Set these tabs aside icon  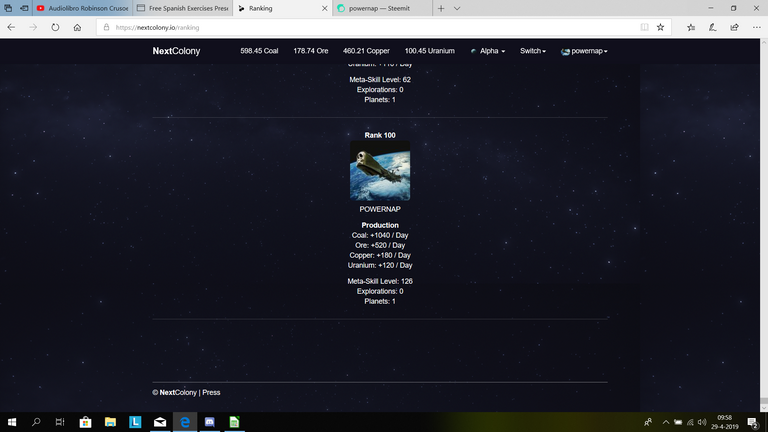24,8
